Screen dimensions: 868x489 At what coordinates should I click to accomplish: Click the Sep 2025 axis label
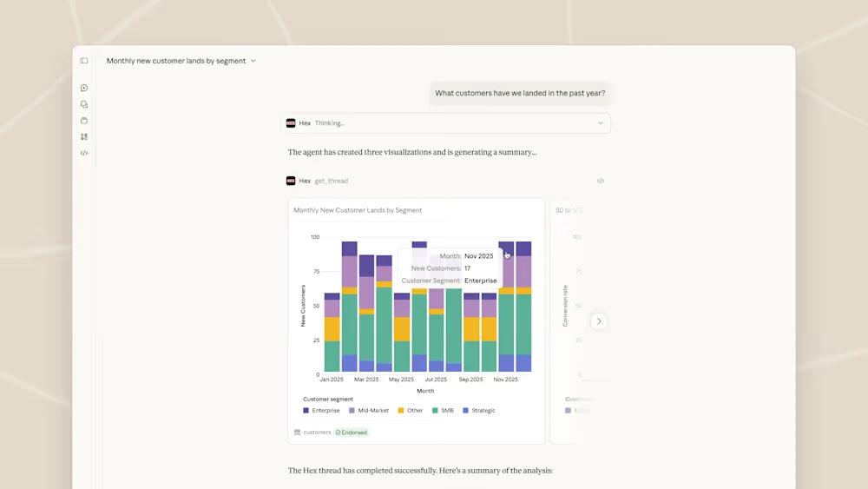tap(470, 380)
